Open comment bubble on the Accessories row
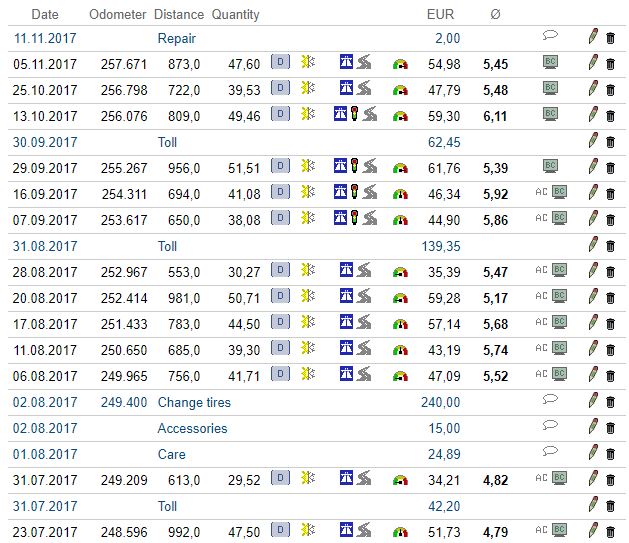629x543 pixels. tap(549, 427)
